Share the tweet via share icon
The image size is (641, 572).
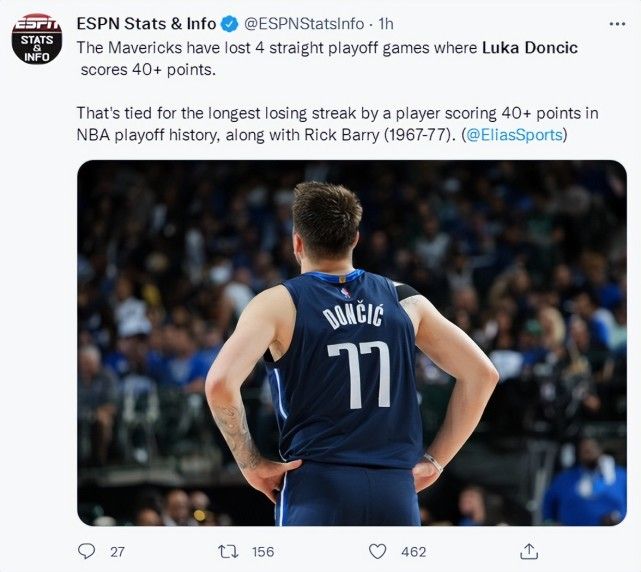point(528,551)
